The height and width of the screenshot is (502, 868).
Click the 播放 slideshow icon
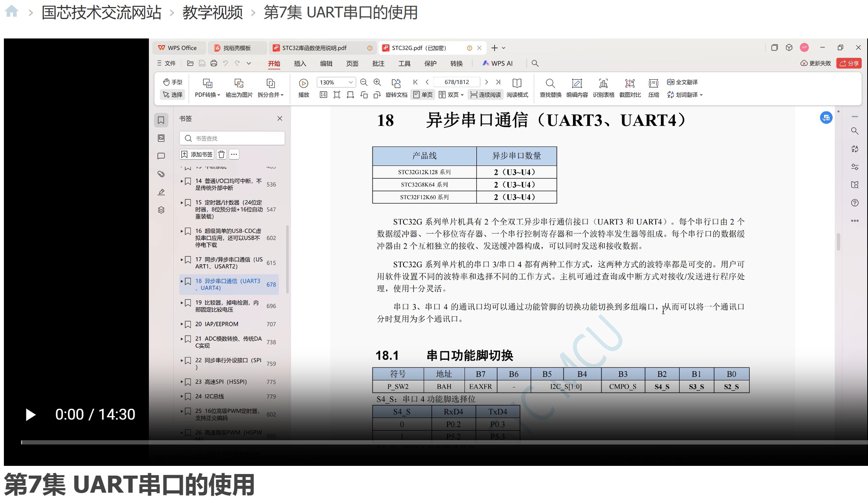(x=304, y=88)
